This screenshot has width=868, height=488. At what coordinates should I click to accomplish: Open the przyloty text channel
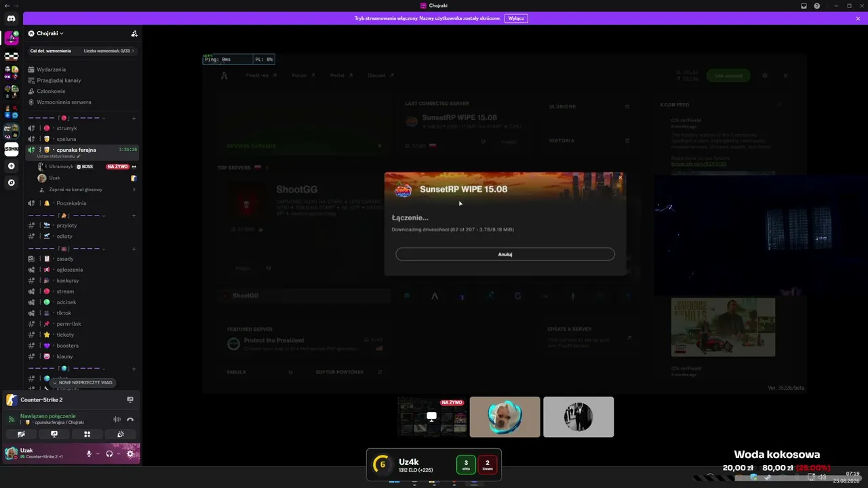point(83,225)
